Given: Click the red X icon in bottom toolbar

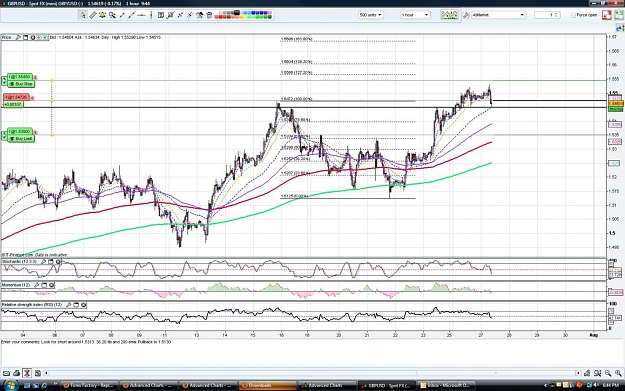Looking at the screenshot, I should 27,373.
